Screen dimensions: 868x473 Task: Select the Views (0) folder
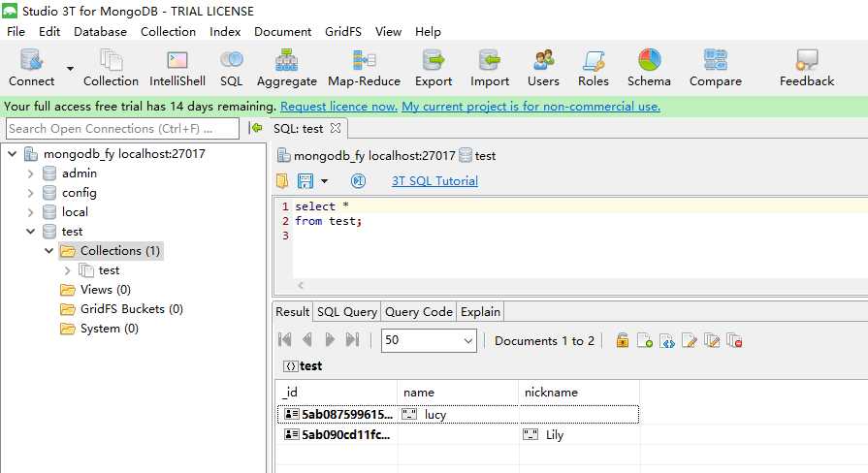105,290
